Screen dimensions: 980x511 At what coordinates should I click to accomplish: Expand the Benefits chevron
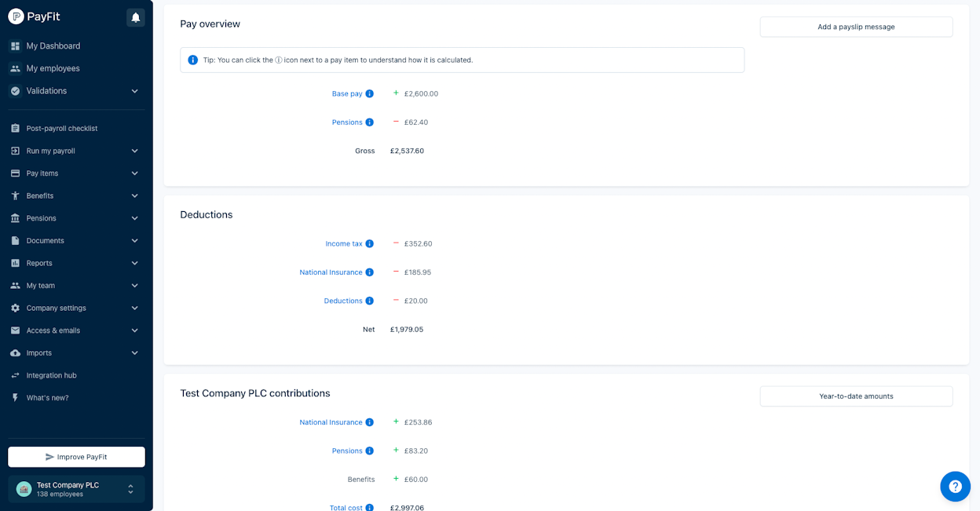(134, 195)
